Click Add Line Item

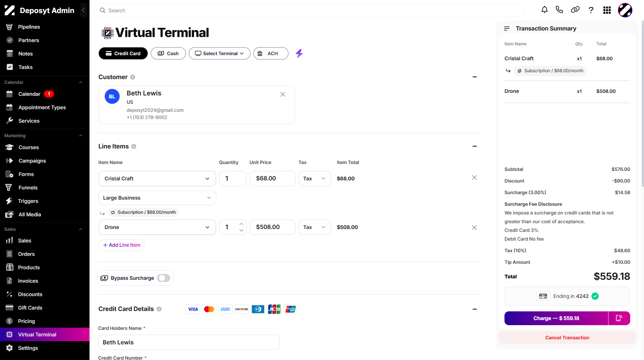(122, 245)
